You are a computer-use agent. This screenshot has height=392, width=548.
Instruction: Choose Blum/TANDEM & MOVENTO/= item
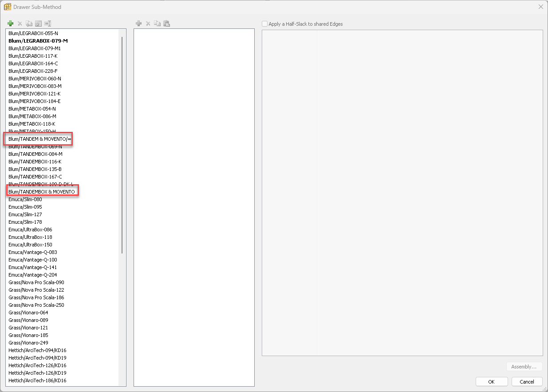tap(39, 139)
